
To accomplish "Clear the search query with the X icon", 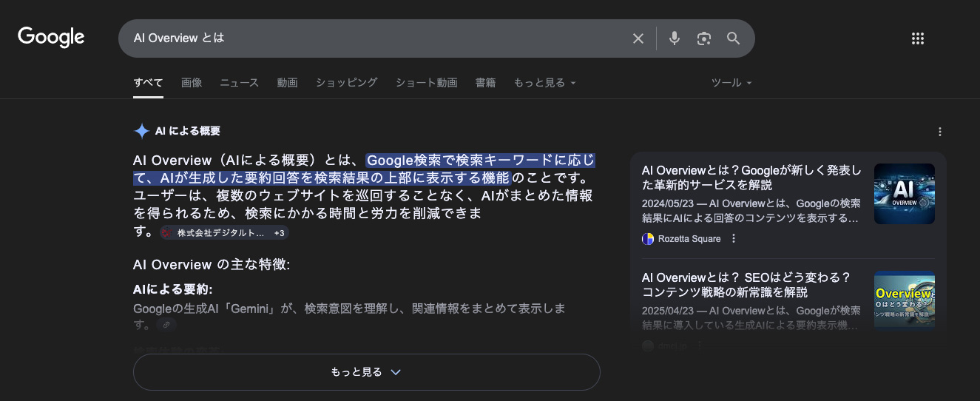I will click(x=638, y=38).
